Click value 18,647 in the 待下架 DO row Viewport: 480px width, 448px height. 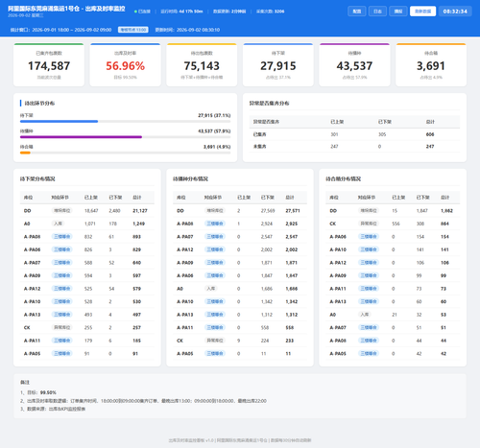(91, 211)
